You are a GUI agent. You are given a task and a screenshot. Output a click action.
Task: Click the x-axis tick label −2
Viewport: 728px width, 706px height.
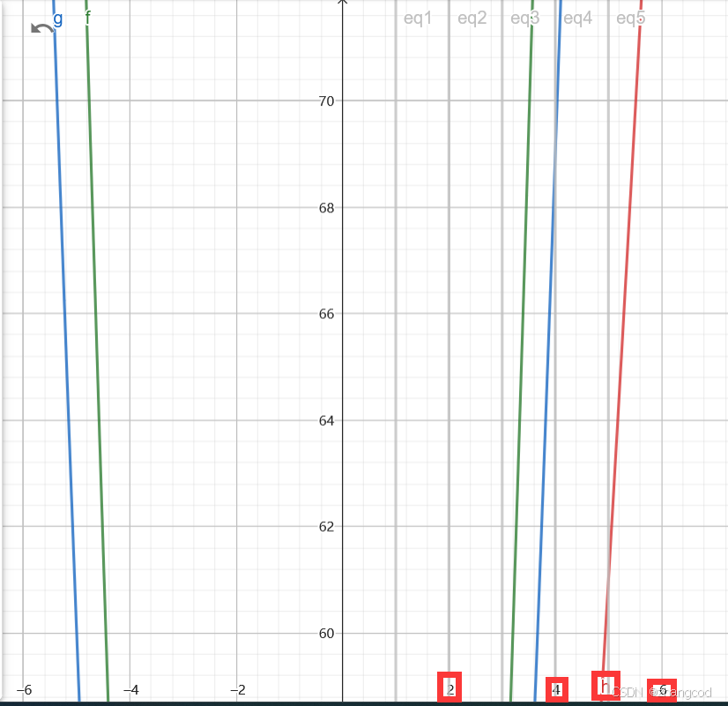coord(238,690)
